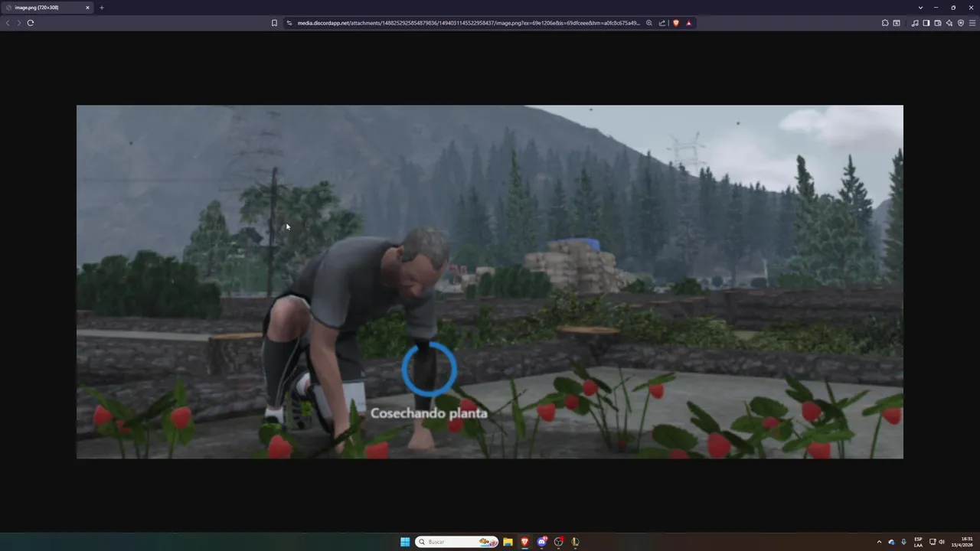Viewport: 980px width, 551px height.
Task: Open Brave Shields lion icon
Action: point(675,23)
